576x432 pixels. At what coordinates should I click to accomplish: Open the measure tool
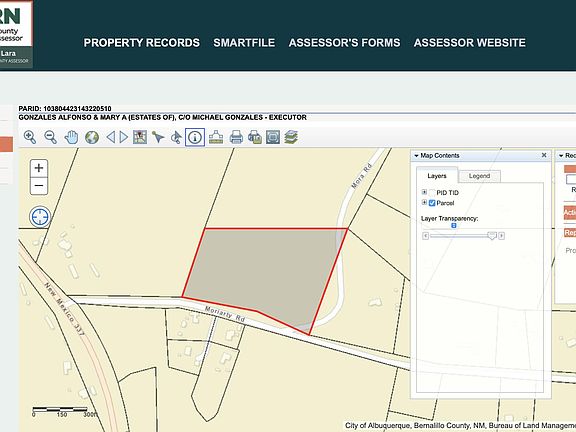coord(216,137)
